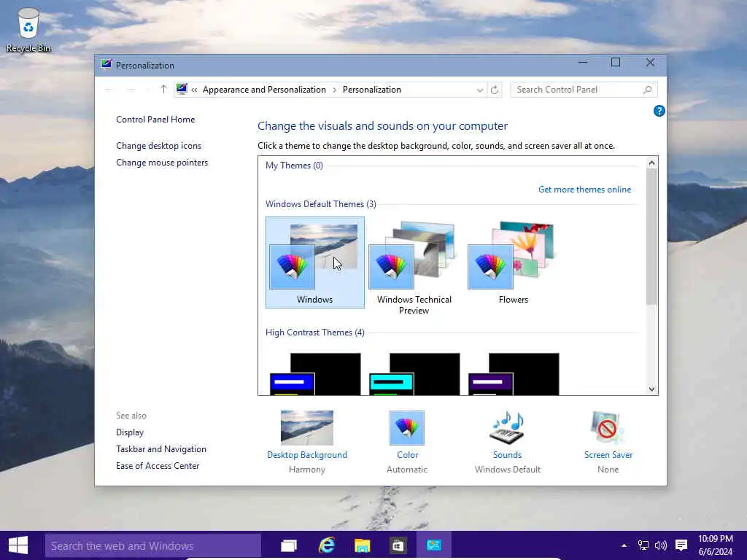Click Search the web and Windows box

[152, 545]
